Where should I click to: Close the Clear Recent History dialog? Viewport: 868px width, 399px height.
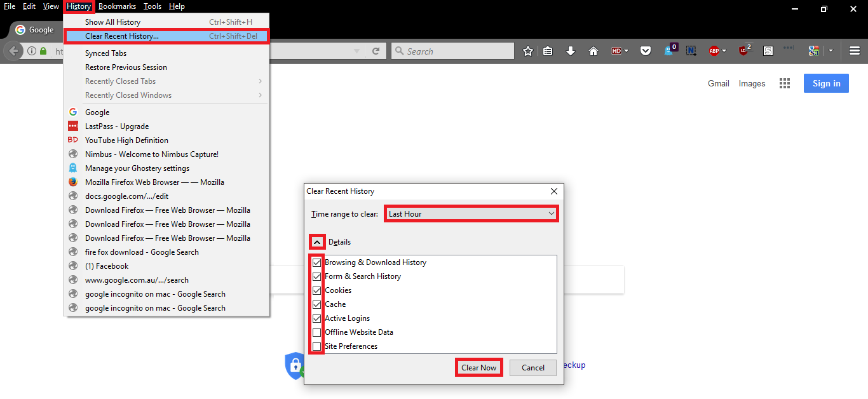click(x=554, y=191)
